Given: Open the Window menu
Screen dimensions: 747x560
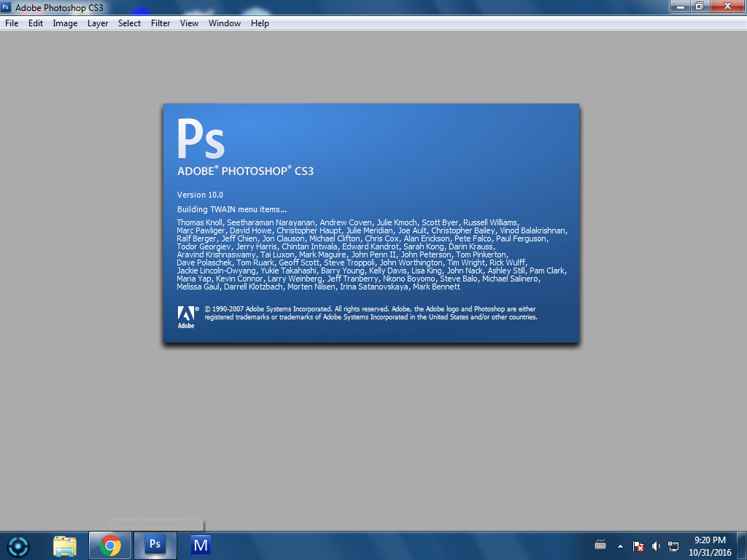Looking at the screenshot, I should click(225, 23).
